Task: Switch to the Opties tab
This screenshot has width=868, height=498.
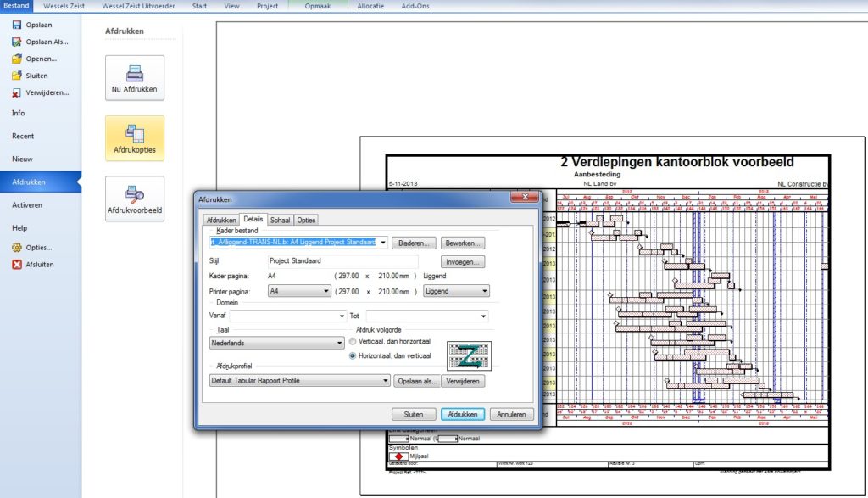Action: pyautogui.click(x=306, y=220)
